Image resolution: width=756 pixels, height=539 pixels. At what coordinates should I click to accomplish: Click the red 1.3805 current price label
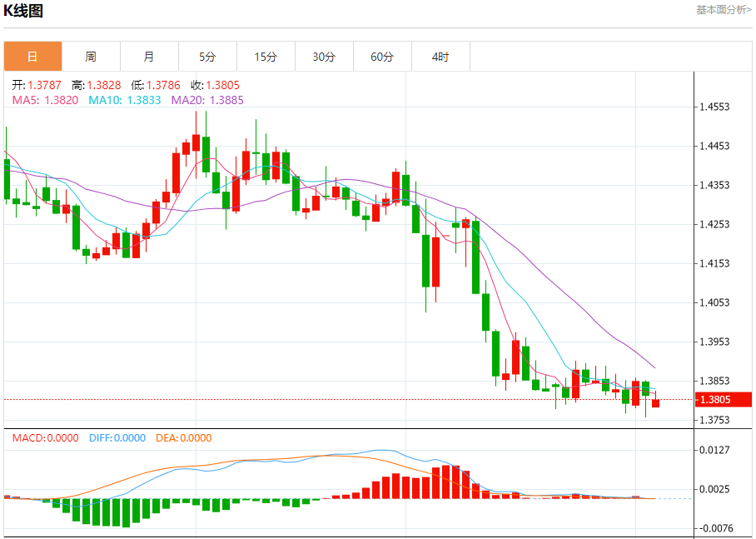click(x=724, y=400)
